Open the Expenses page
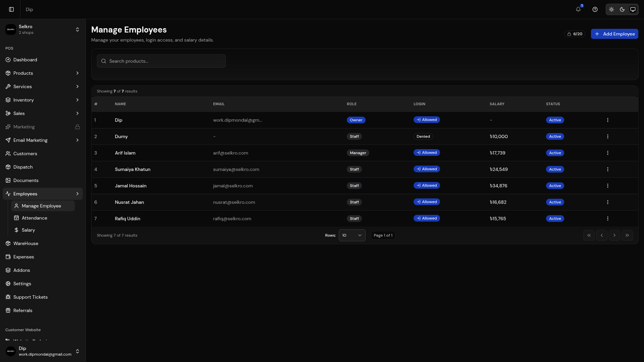Image resolution: width=644 pixels, height=362 pixels. pos(43,257)
